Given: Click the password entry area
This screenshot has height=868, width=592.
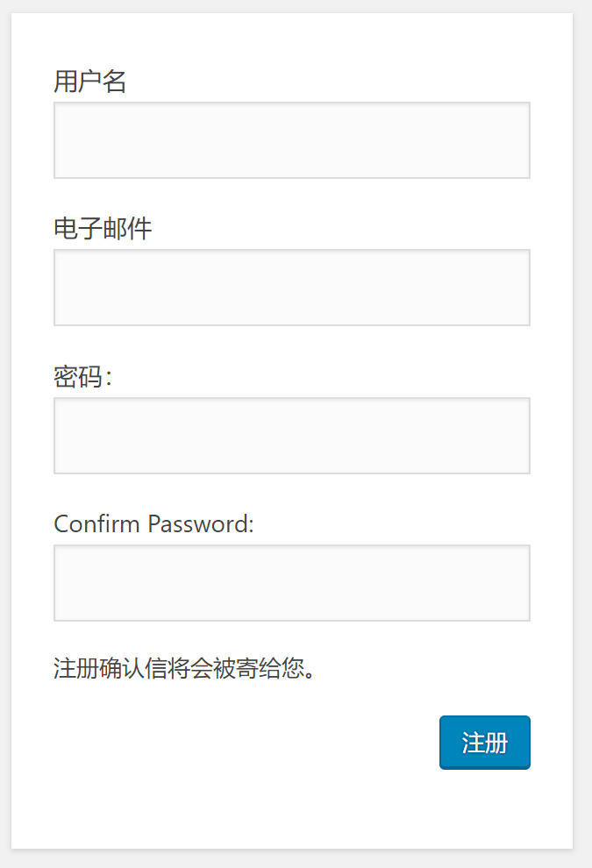Looking at the screenshot, I should 292,435.
